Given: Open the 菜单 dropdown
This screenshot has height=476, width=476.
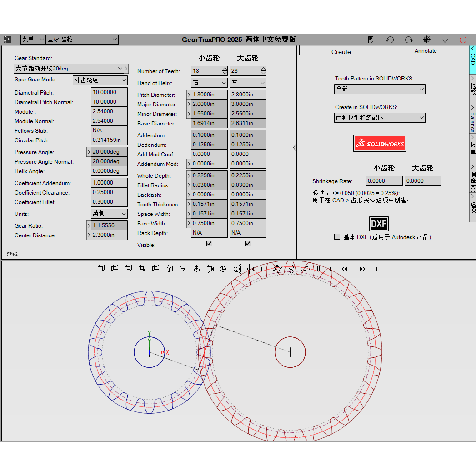Looking at the screenshot, I should [x=33, y=40].
